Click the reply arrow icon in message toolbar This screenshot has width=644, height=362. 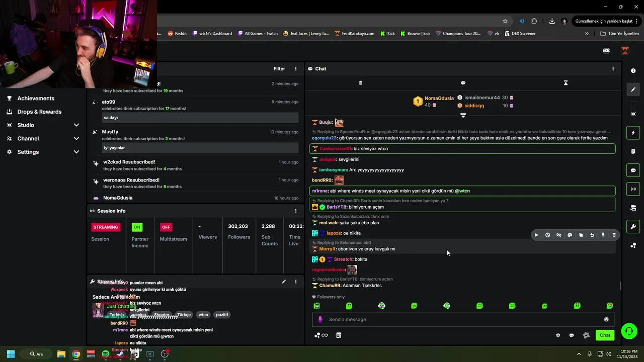[592, 235]
